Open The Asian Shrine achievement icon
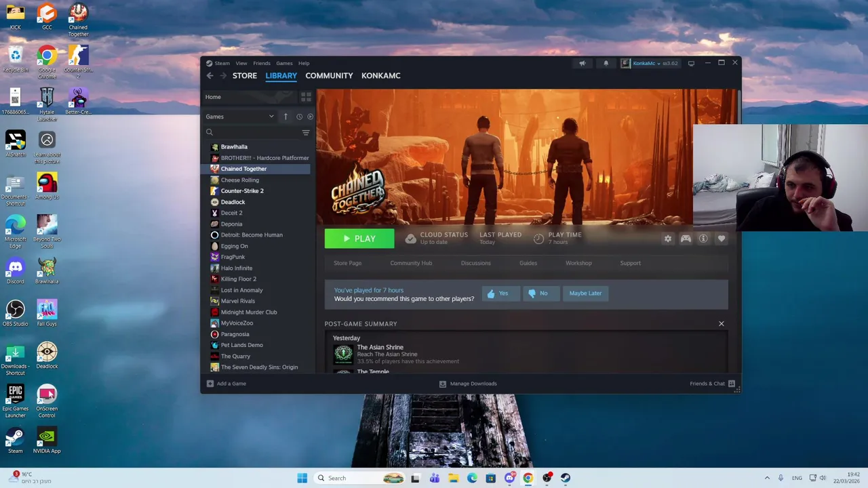This screenshot has width=868, height=488. pyautogui.click(x=343, y=353)
